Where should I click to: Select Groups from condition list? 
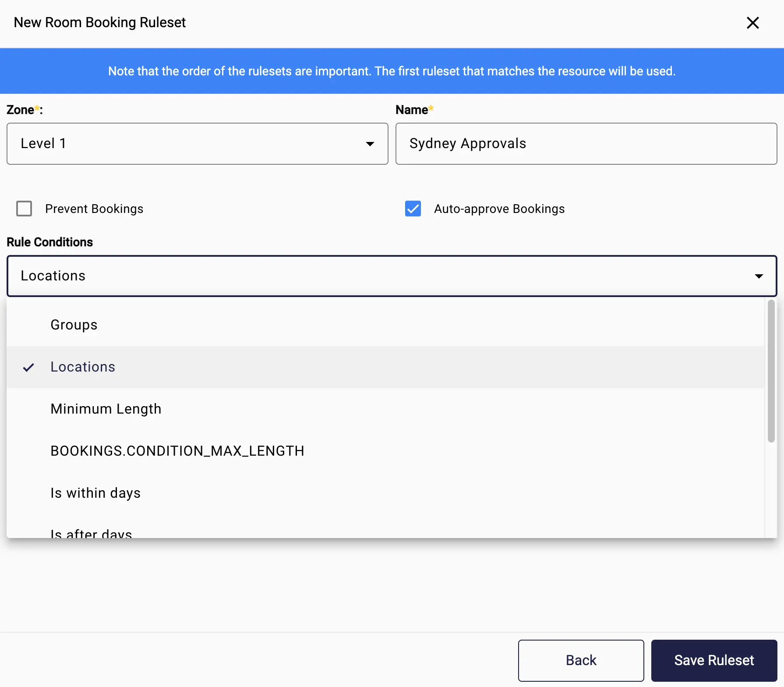386,325
